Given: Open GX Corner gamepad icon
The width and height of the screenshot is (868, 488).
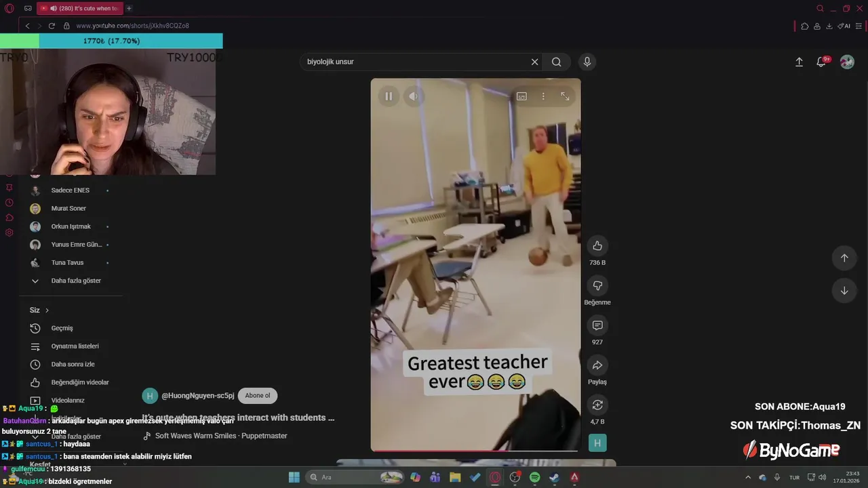Looking at the screenshot, I should coord(28,8).
